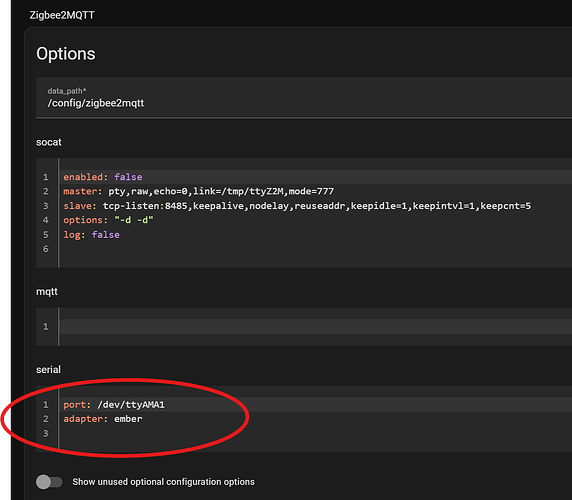Click the Zigbee2MQTT page title
The image size is (572, 500).
point(62,15)
